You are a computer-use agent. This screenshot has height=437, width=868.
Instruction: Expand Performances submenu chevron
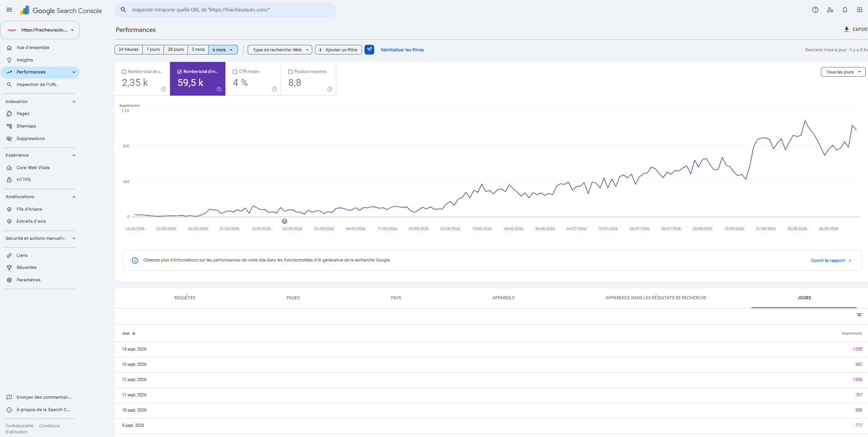(74, 72)
